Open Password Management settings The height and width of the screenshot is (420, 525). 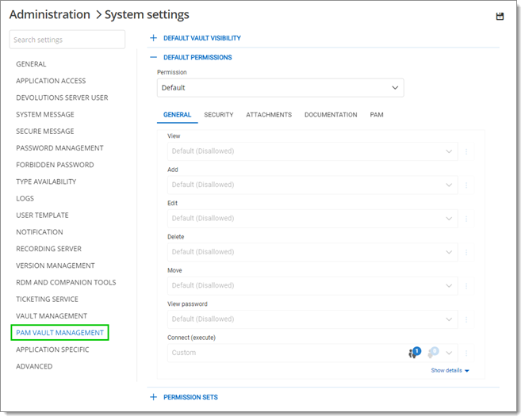pyautogui.click(x=59, y=148)
